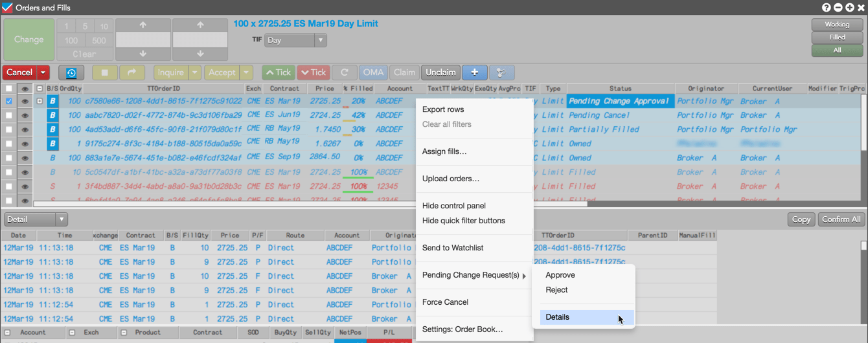Click the Unclaim button

pos(440,72)
